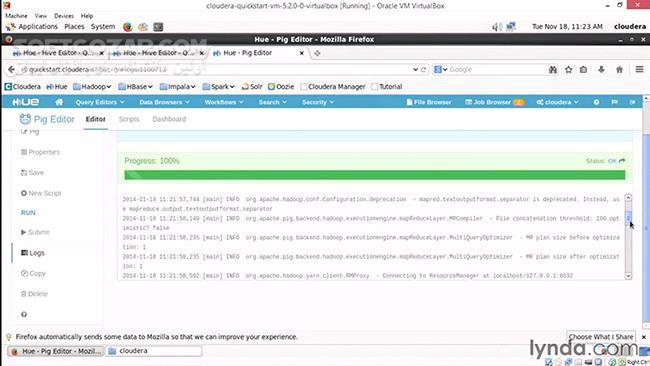Open the search engine selector dropdown
Screen dimensions: 650x366
coord(440,70)
